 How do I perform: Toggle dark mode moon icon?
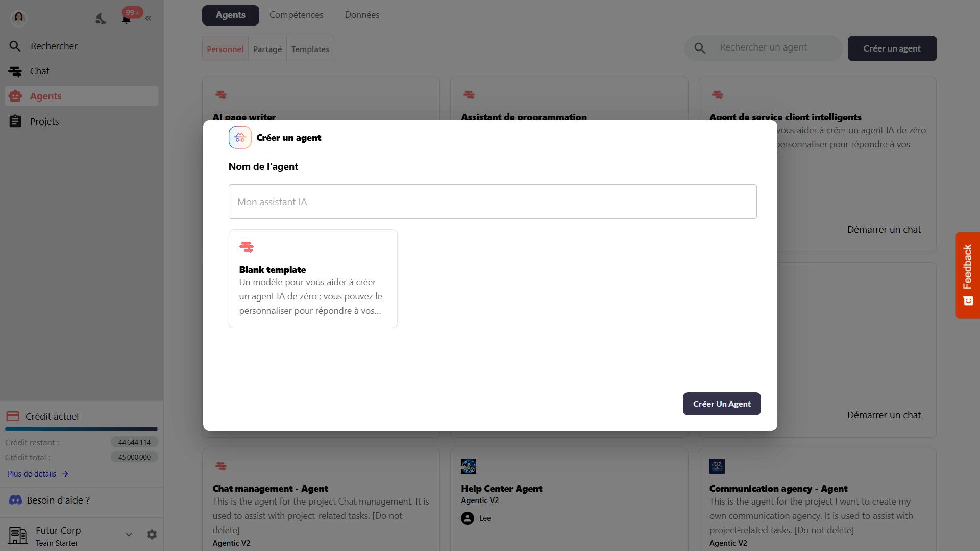pyautogui.click(x=101, y=19)
